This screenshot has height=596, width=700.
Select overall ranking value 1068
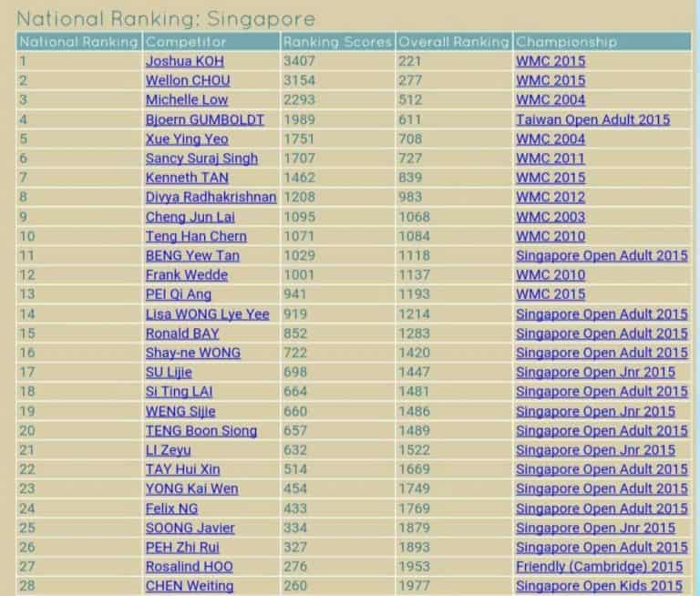(x=415, y=217)
